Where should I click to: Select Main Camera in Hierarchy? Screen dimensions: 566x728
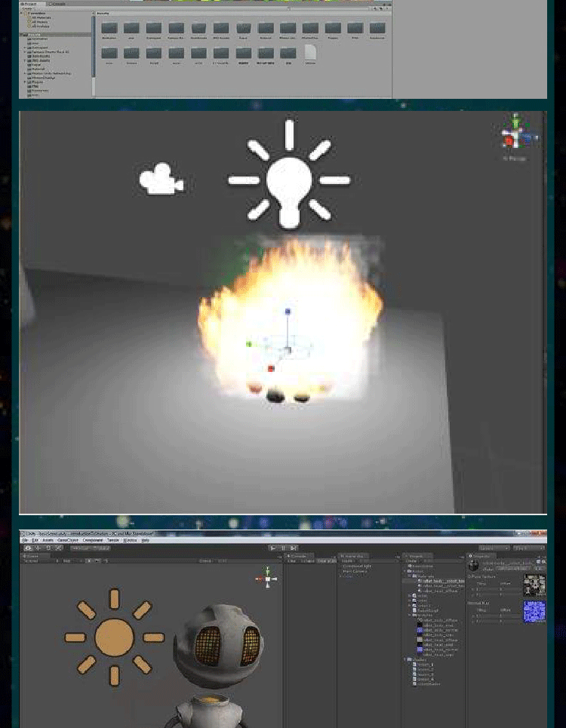(x=355, y=571)
